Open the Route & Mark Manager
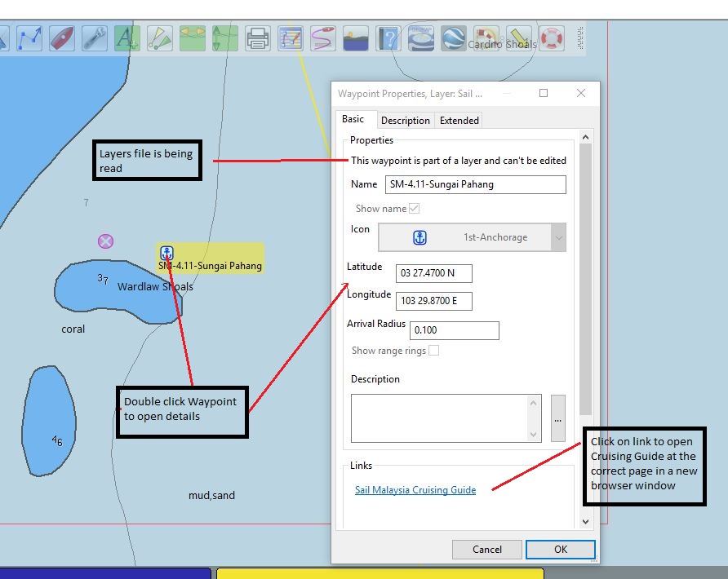The width and height of the screenshot is (728, 579). tap(291, 38)
